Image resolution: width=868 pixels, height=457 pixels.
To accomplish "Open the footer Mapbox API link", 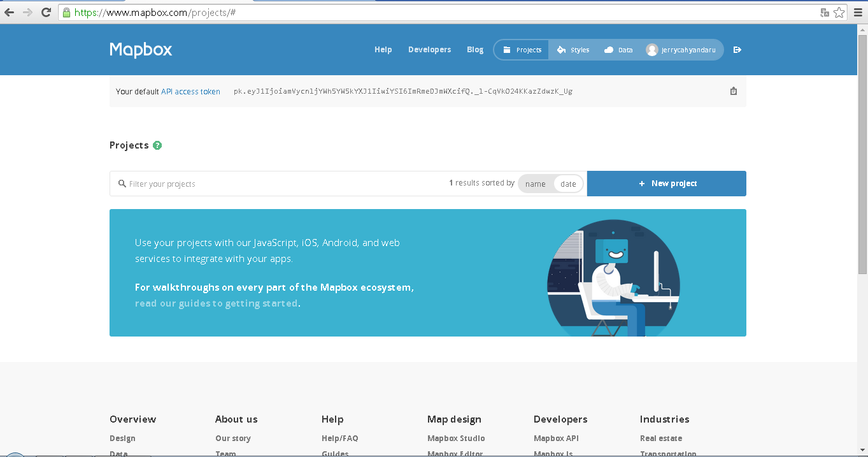I will point(556,439).
